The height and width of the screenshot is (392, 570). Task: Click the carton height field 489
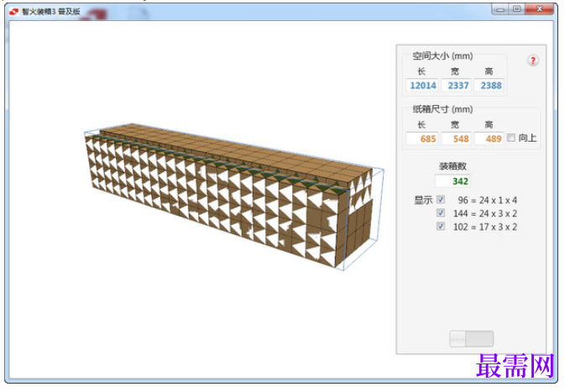point(489,139)
